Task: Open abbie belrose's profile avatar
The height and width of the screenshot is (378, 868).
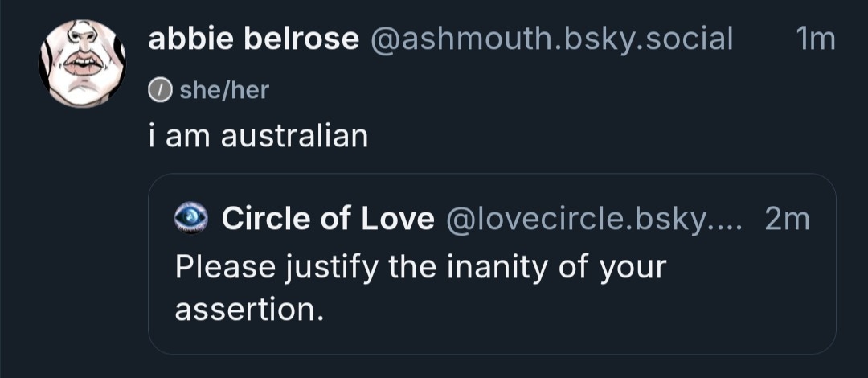Action: click(83, 64)
